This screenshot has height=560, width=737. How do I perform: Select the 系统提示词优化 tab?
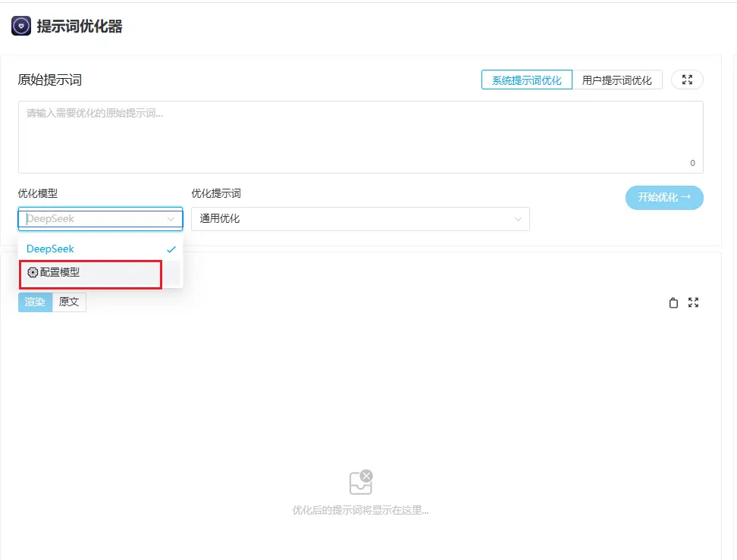pos(526,79)
